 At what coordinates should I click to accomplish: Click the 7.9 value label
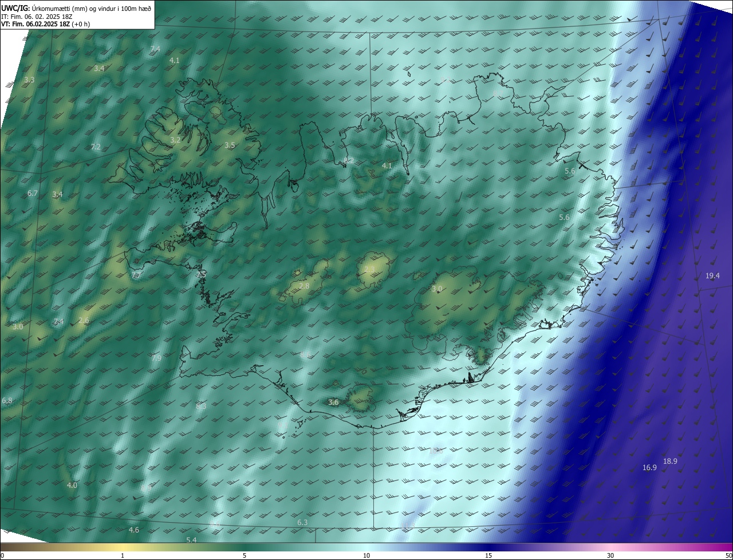click(156, 358)
